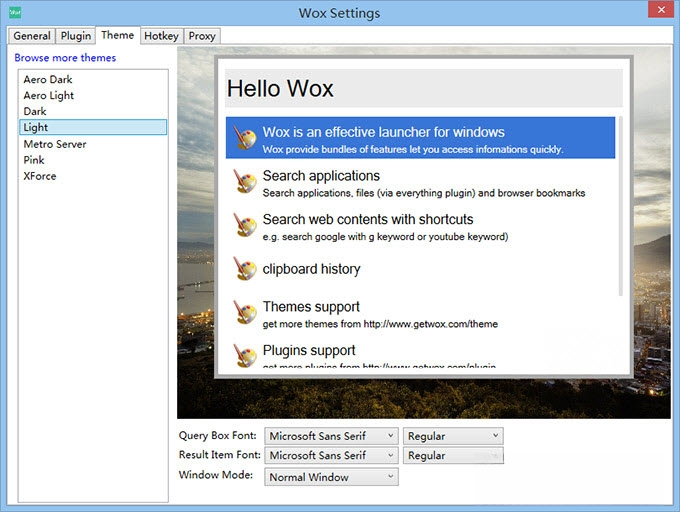The height and width of the screenshot is (512, 680).
Task: Expand Result Item Font style Regular dropdown
Action: tap(453, 456)
